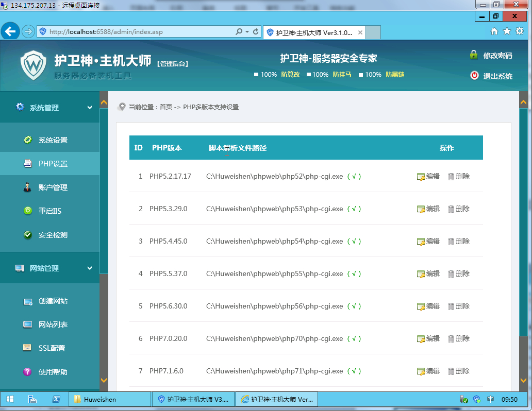Image resolution: width=532 pixels, height=411 pixels.
Task: Click the php52 php-cgi.exe path text
Action: (x=274, y=176)
